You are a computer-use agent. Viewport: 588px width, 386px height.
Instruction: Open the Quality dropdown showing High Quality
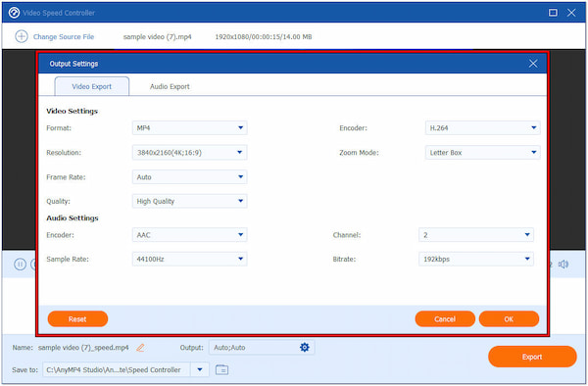coord(190,201)
